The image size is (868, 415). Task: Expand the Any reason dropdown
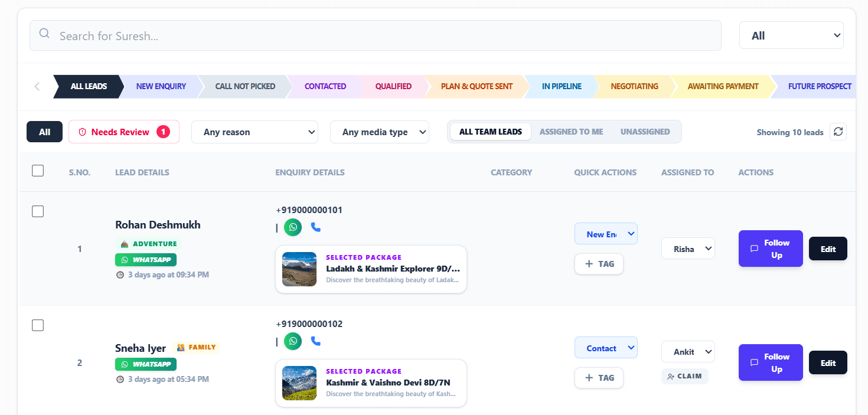[x=254, y=132]
